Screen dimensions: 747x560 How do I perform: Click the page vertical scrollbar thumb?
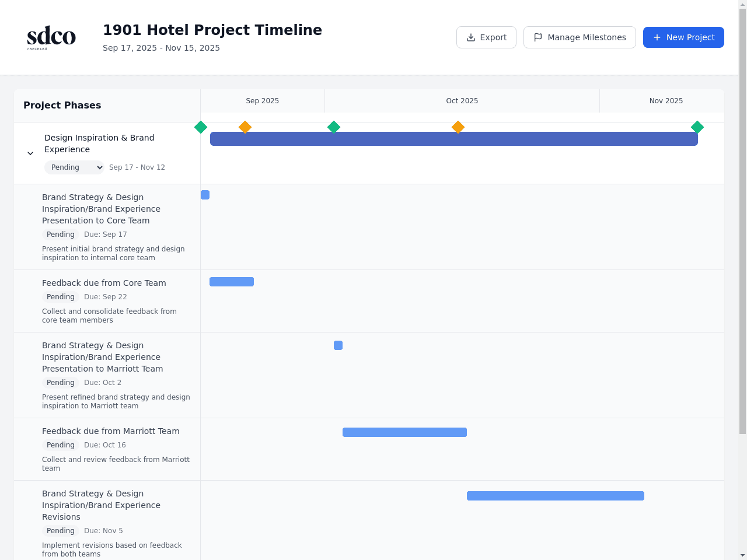click(x=742, y=222)
